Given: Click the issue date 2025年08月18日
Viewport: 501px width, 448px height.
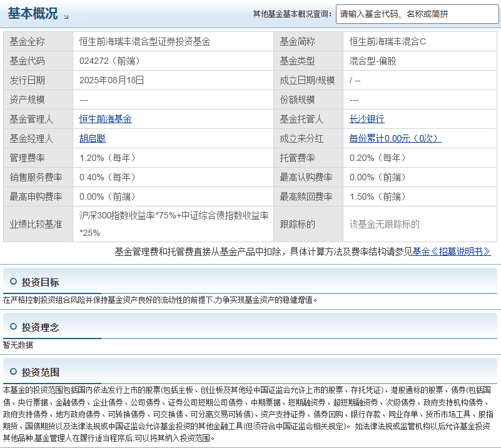Looking at the screenshot, I should (111, 80).
